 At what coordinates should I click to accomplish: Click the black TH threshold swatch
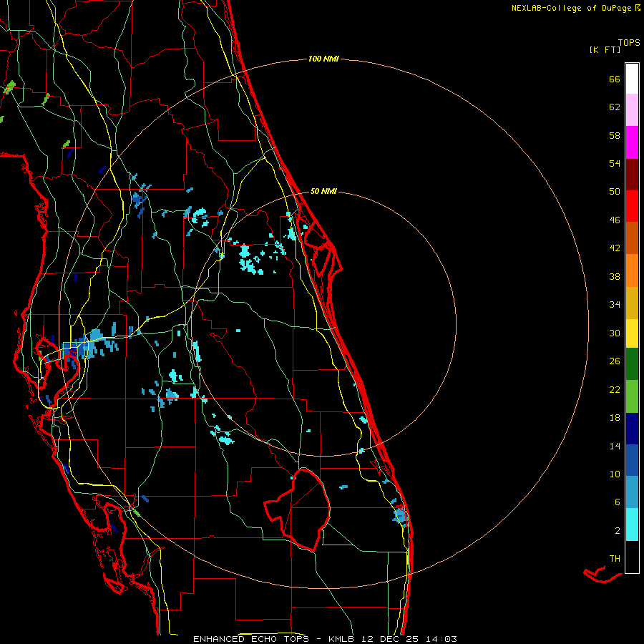click(x=632, y=557)
